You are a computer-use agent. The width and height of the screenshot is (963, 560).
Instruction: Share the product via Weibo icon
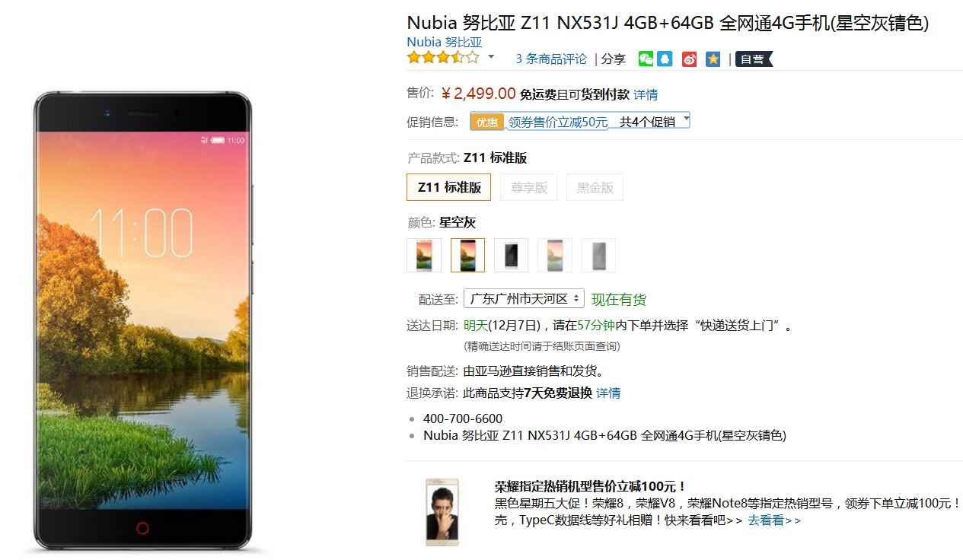[x=689, y=59]
